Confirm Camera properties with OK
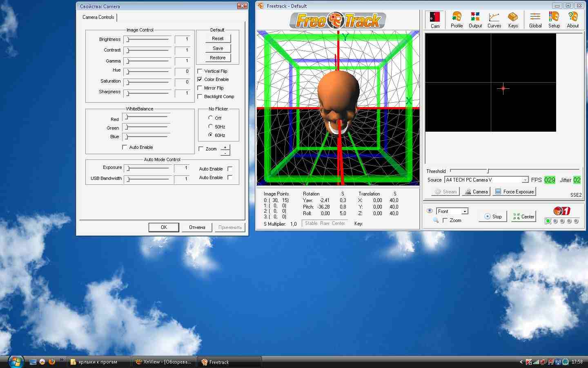The image size is (588, 368). click(x=164, y=227)
